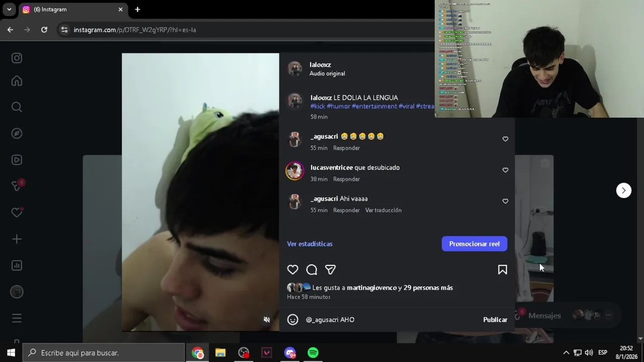Unmute the reel video audio
644x362 pixels.
pyautogui.click(x=267, y=320)
